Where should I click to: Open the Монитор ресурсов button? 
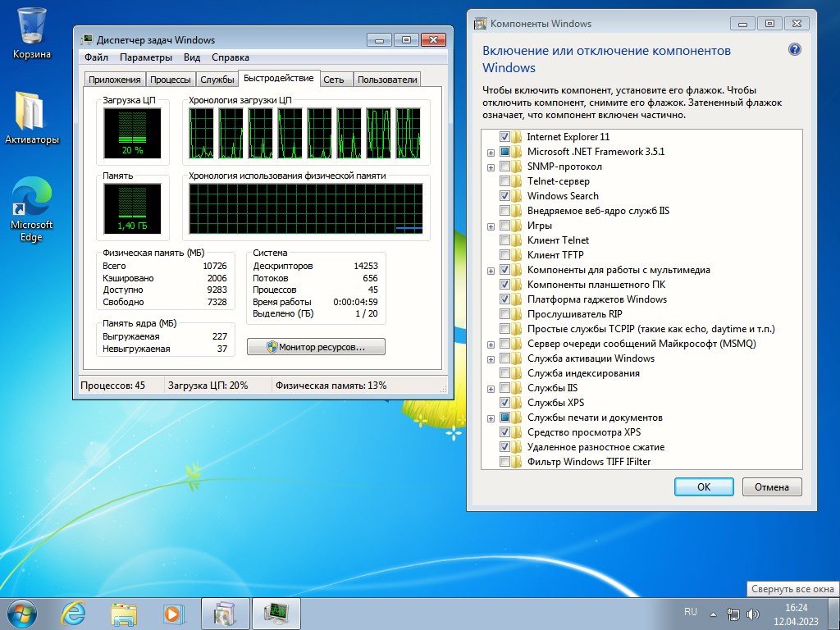[x=316, y=347]
